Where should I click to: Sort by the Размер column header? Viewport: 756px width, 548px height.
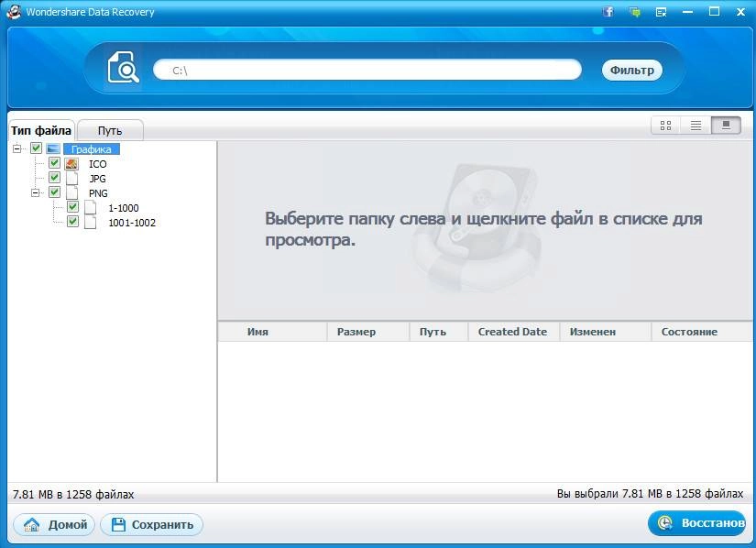coord(367,332)
